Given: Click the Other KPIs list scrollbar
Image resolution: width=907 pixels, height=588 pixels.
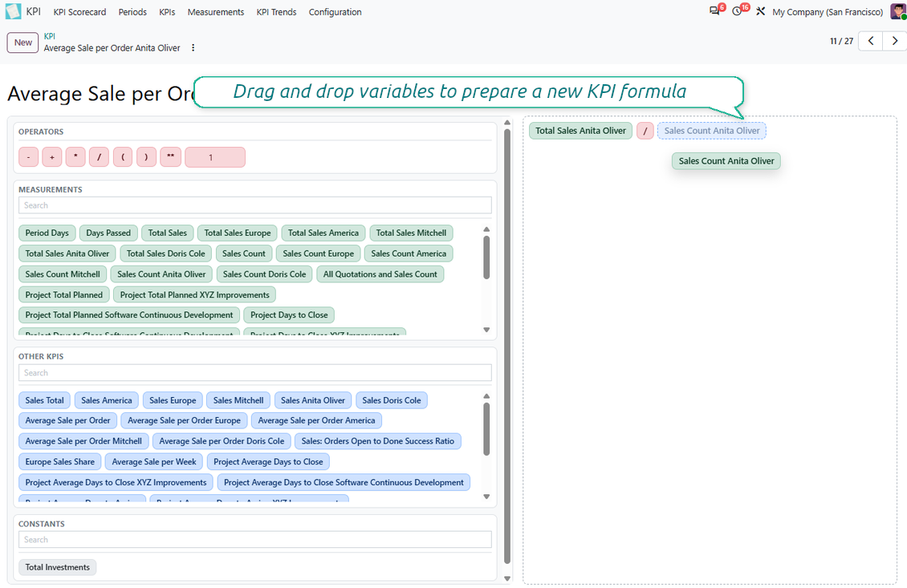Looking at the screenshot, I should click(x=486, y=429).
